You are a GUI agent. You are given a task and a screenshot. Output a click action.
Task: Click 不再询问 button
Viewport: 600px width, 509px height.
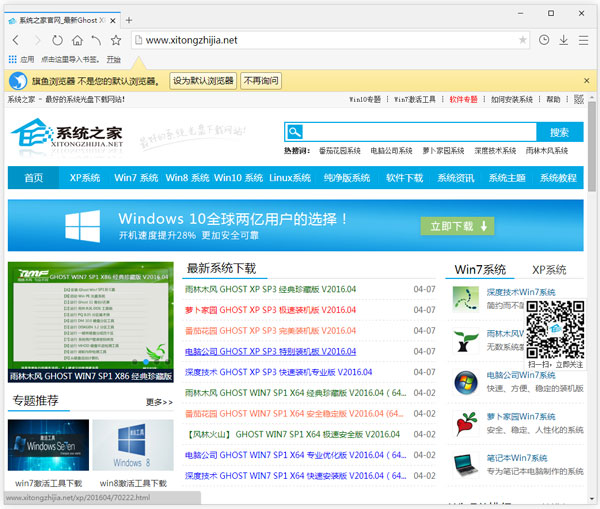261,81
